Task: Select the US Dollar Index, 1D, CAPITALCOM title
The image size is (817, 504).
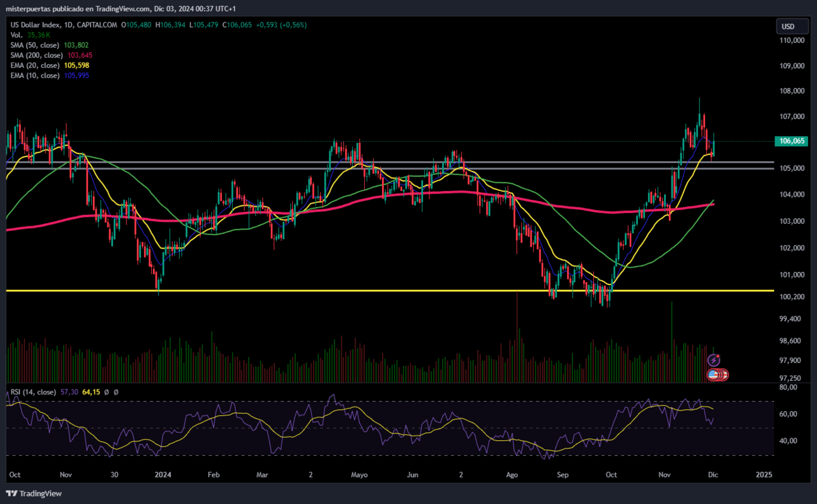Action: (65, 25)
